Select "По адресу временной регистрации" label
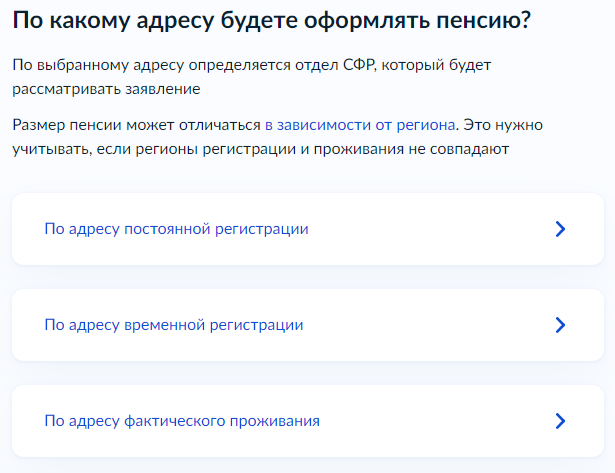Screen dimensions: 615x473 click(174, 325)
